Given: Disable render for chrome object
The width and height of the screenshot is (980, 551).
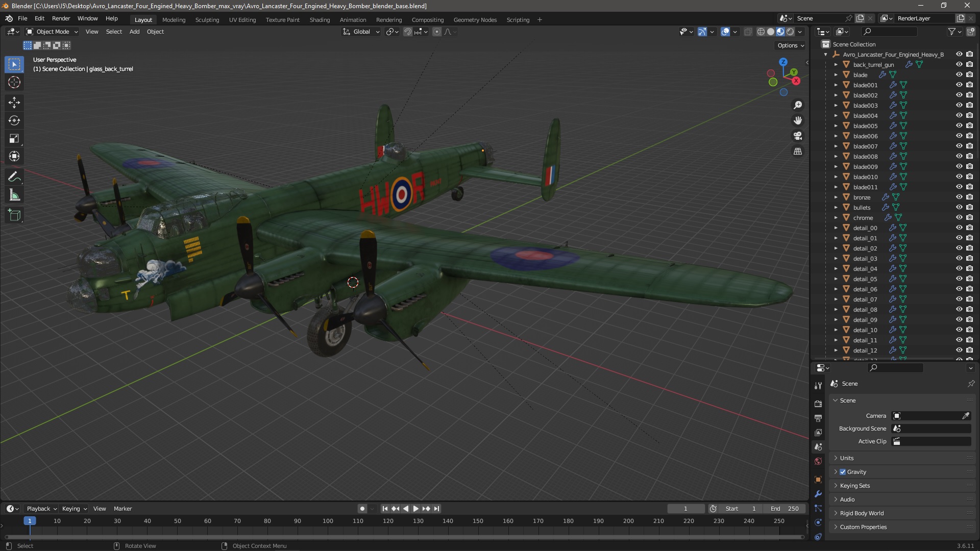Looking at the screenshot, I should (969, 217).
